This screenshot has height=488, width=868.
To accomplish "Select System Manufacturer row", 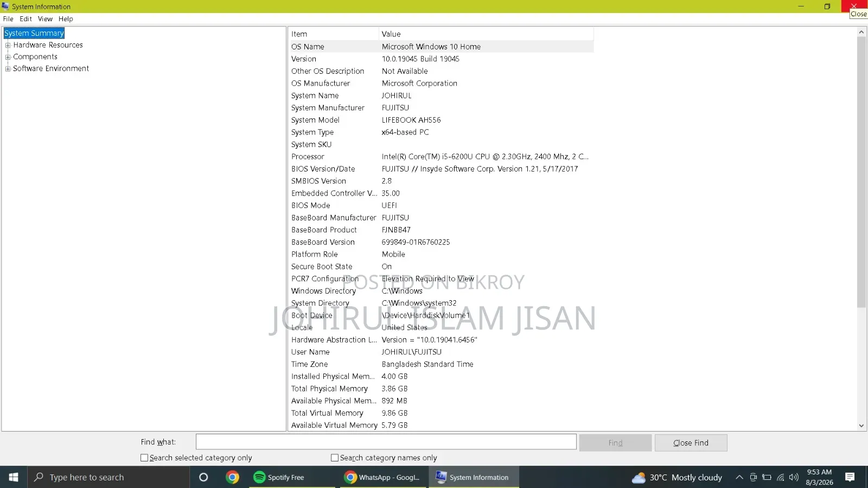I will [x=441, y=107].
